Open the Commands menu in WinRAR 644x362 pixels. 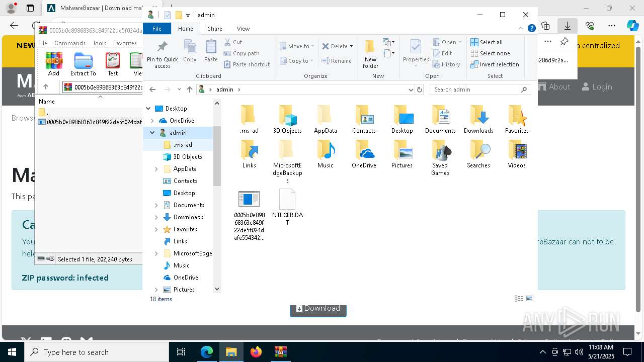70,43
